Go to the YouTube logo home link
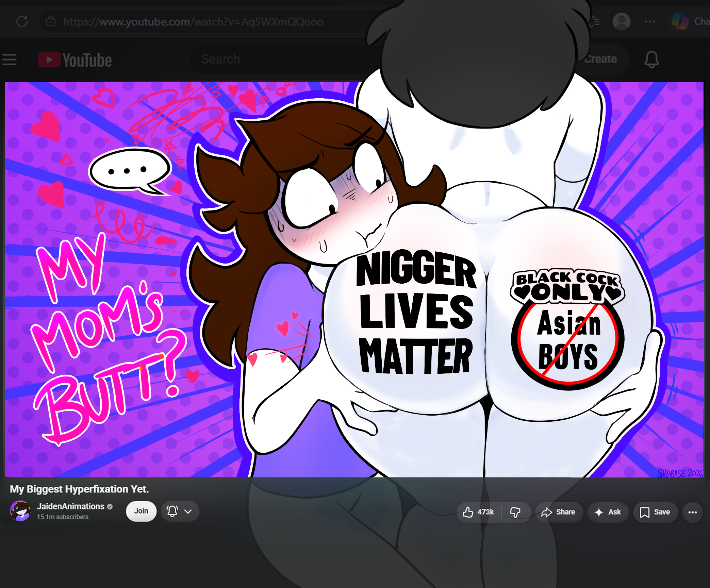The height and width of the screenshot is (588, 710). point(75,60)
